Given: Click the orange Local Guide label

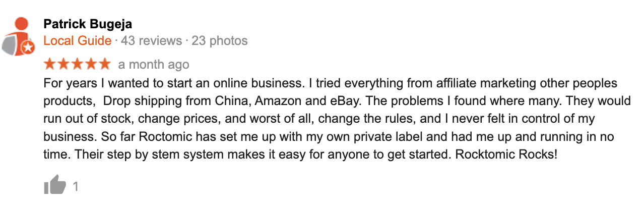Looking at the screenshot, I should pos(78,40).
